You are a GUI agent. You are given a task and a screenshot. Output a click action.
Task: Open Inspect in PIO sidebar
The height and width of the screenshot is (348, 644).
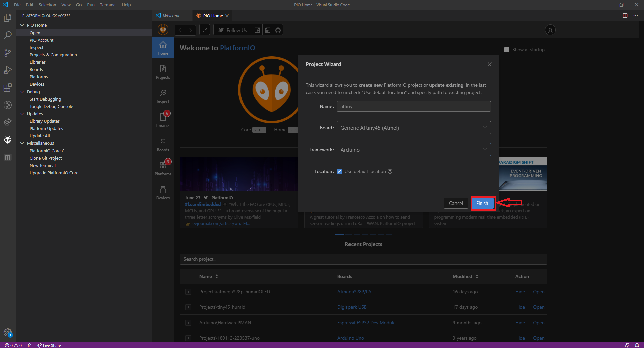[x=163, y=96]
